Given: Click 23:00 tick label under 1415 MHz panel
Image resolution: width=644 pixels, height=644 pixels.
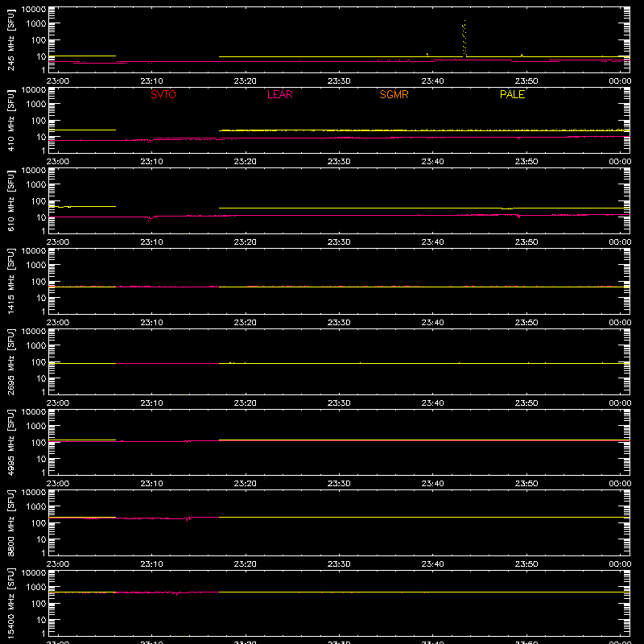Looking at the screenshot, I should click(x=57, y=323).
